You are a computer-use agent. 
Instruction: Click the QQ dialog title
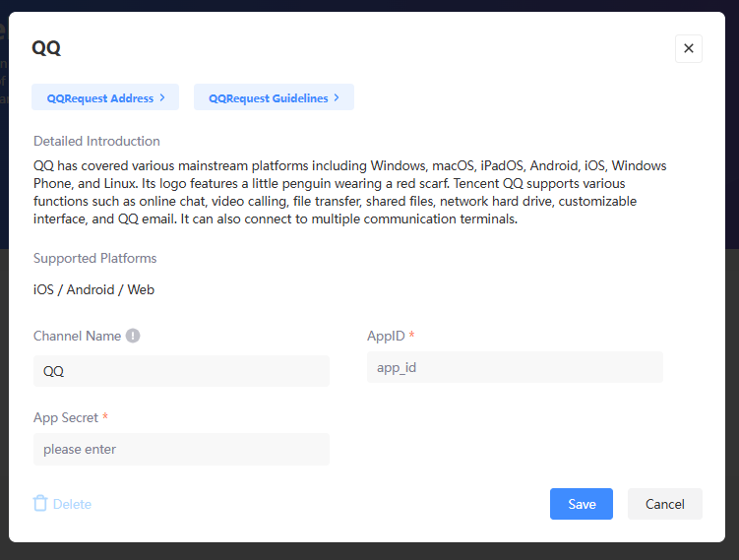click(46, 48)
